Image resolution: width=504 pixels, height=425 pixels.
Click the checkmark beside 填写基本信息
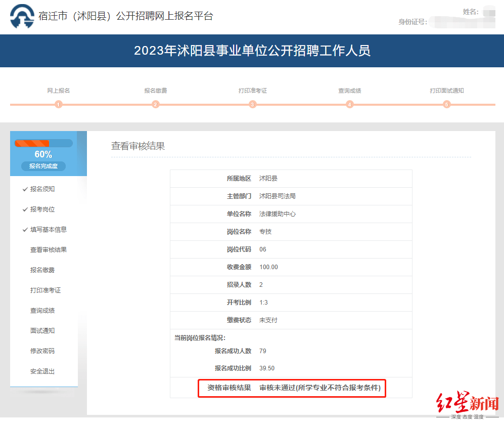(x=25, y=230)
